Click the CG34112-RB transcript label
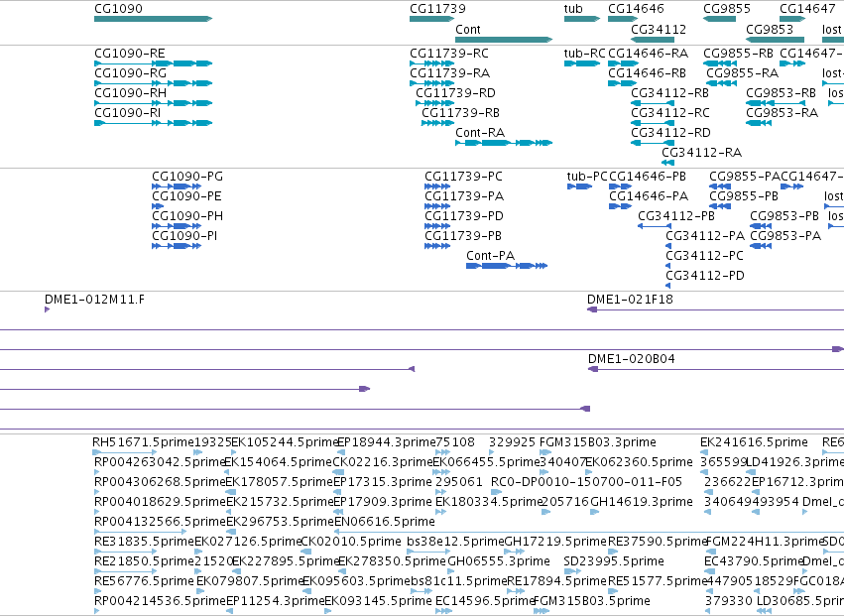Image resolution: width=844 pixels, height=616 pixels. point(670,93)
